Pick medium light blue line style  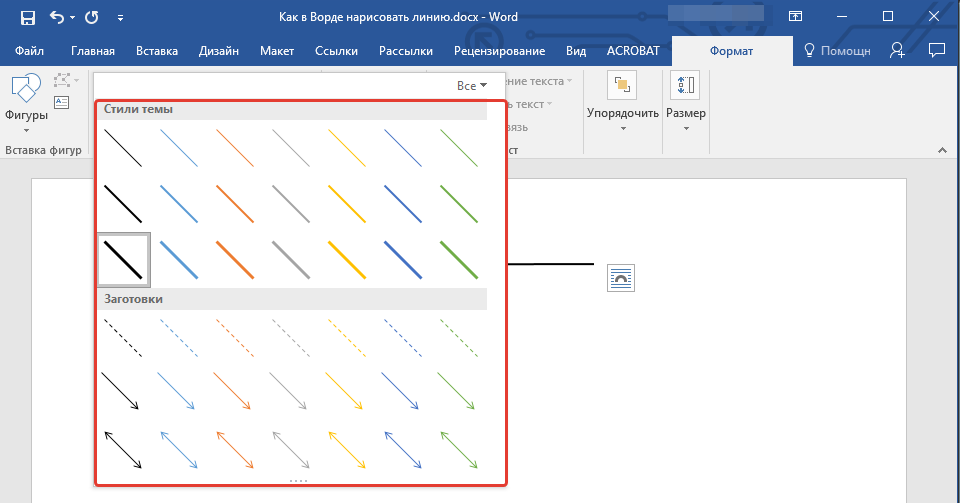click(x=179, y=204)
